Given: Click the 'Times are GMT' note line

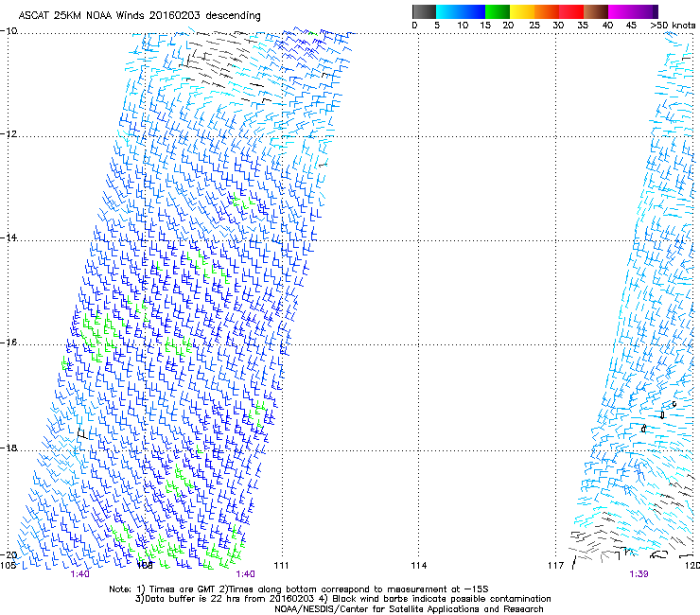Looking at the screenshot, I should click(x=299, y=589).
